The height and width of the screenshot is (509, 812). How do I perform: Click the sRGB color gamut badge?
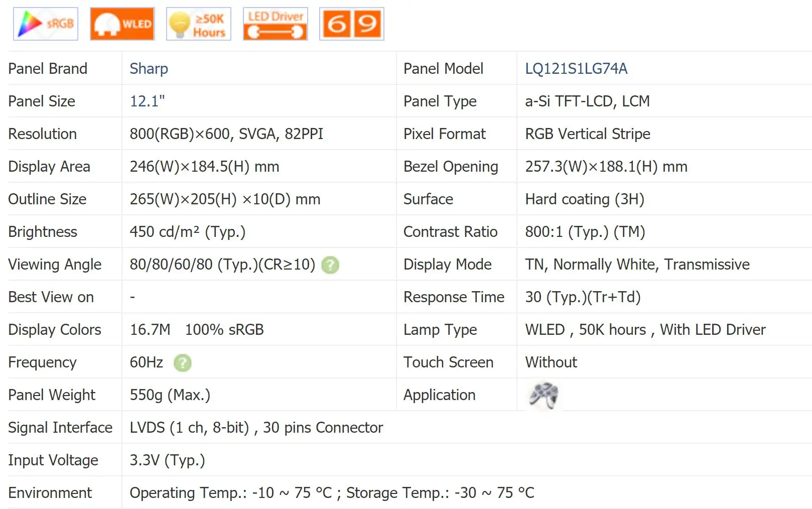pyautogui.click(x=46, y=24)
